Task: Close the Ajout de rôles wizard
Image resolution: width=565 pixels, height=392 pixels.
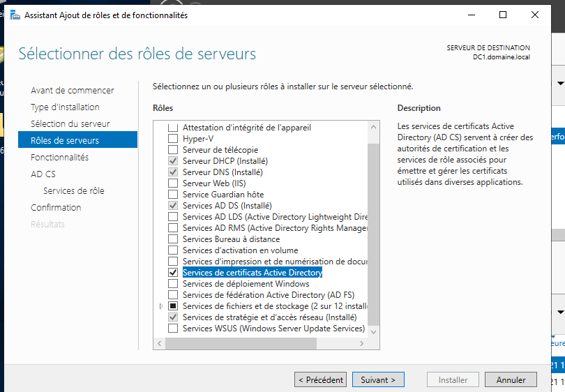Action: tap(535, 15)
